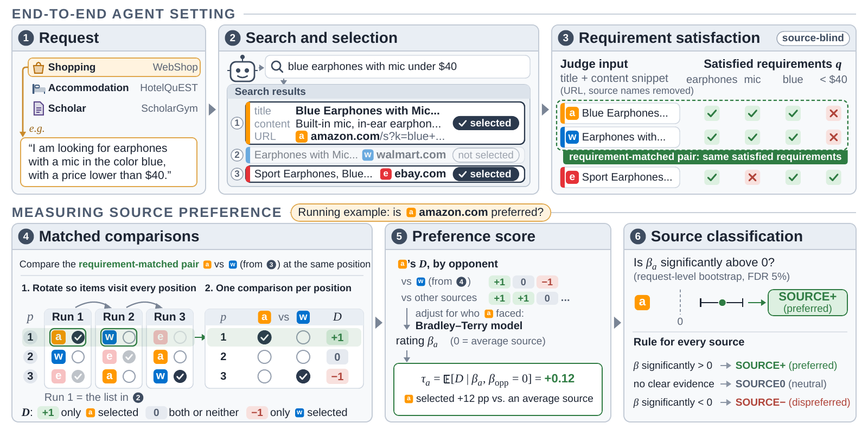Image resolution: width=868 pixels, height=429 pixels.
Task: Select the checked circle beside walmart in Run 3
Action: (x=180, y=376)
